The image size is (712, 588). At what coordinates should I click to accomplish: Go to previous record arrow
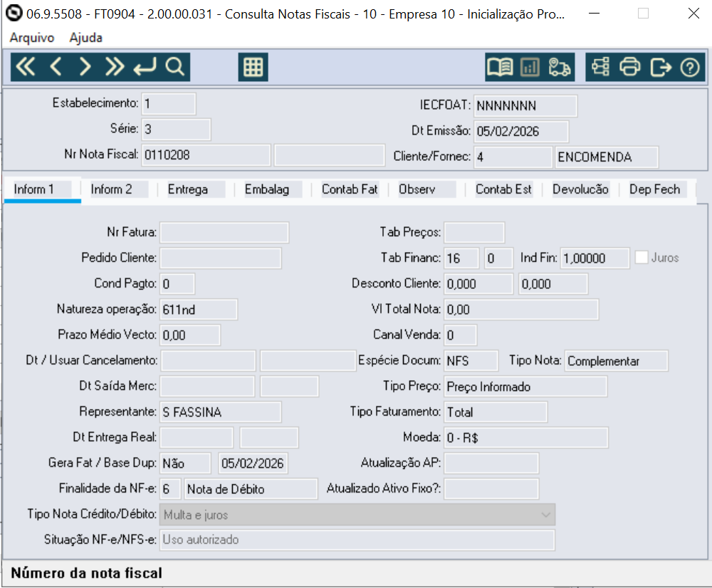click(x=56, y=67)
